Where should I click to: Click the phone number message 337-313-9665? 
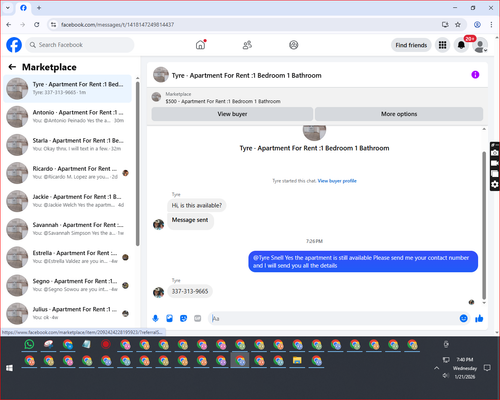[x=190, y=292]
